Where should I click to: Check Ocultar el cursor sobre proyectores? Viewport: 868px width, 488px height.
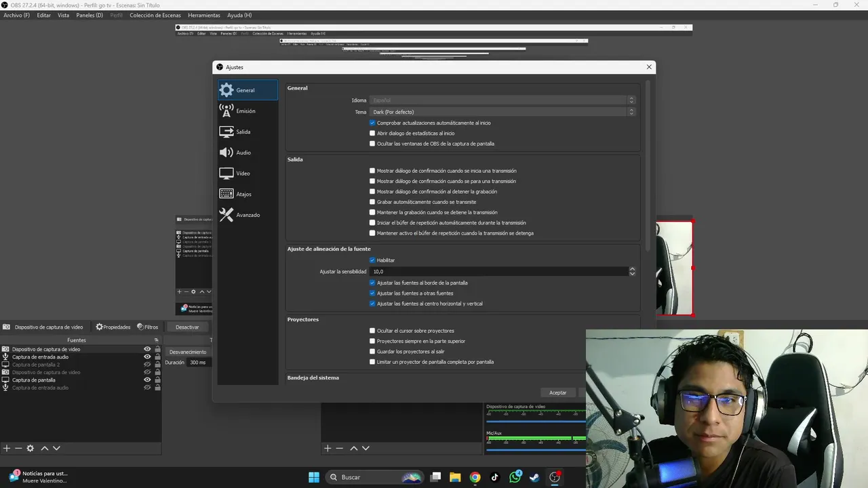tap(372, 331)
